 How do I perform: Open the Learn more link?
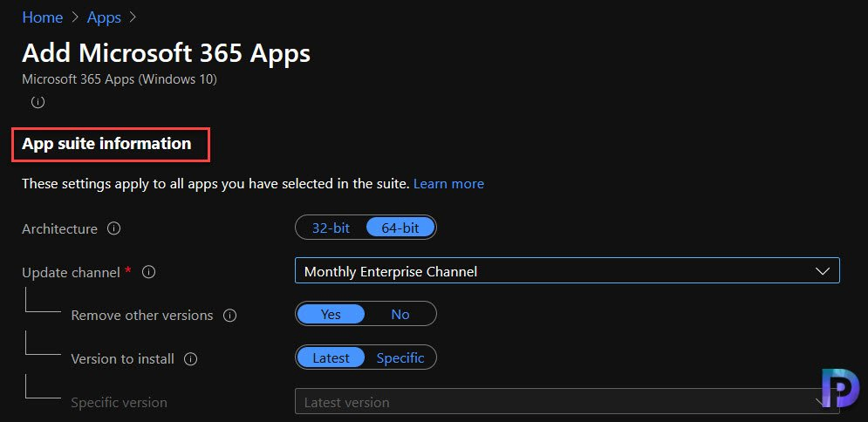(448, 184)
